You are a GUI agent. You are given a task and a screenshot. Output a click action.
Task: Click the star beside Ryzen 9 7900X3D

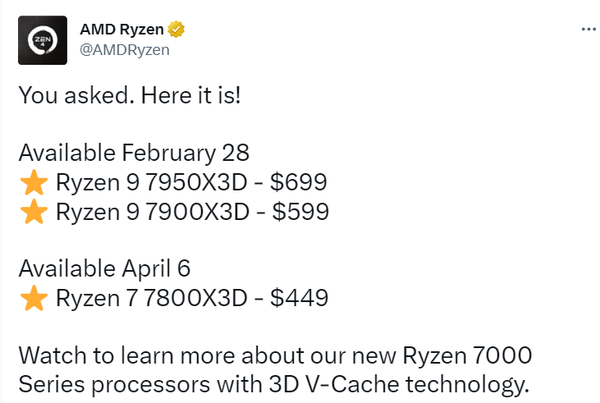(35, 212)
